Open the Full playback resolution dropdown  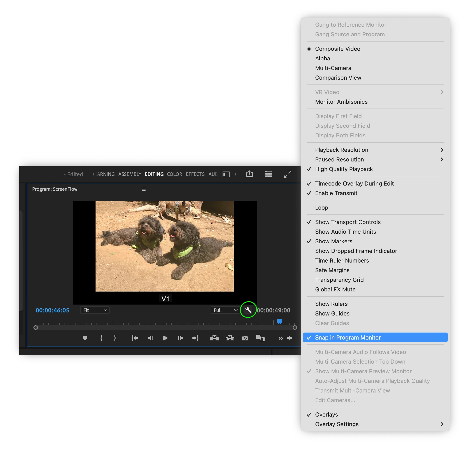(x=225, y=310)
